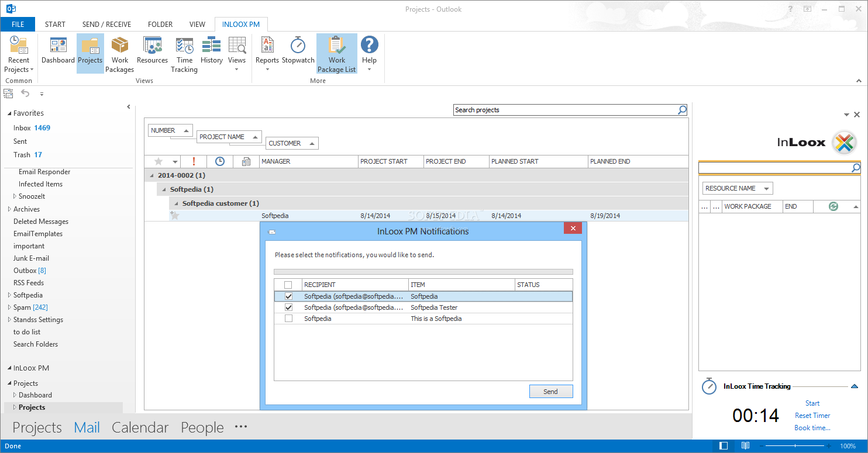The image size is (868, 453).
Task: Click the clock column header icon
Action: coord(220,161)
